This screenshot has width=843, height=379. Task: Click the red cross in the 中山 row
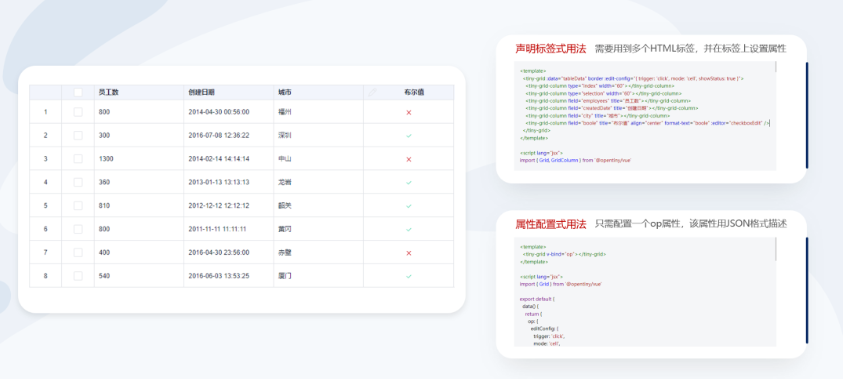pos(409,159)
